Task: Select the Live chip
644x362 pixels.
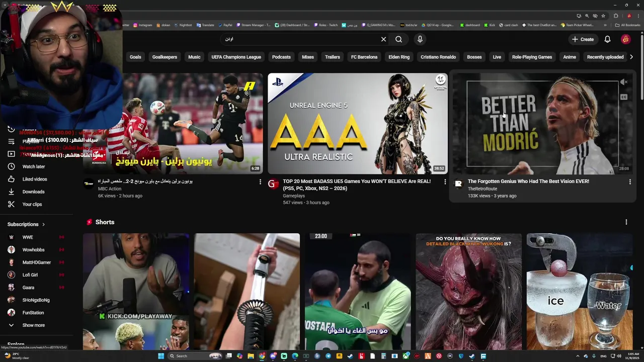Action: click(497, 57)
